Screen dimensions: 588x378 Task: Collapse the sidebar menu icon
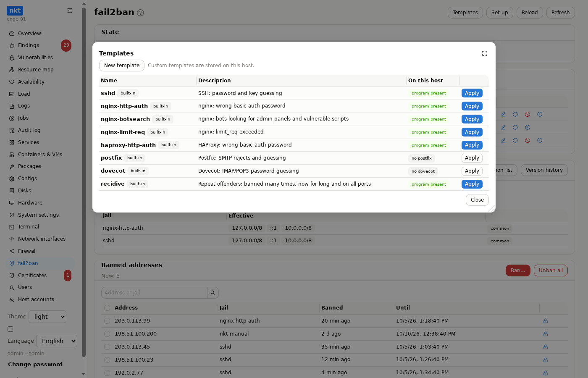tap(70, 10)
